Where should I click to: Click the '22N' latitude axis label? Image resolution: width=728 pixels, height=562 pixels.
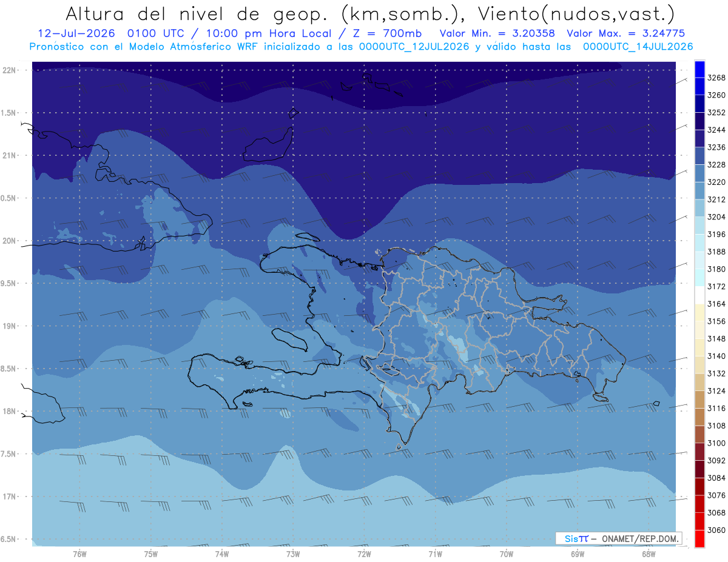[9, 70]
